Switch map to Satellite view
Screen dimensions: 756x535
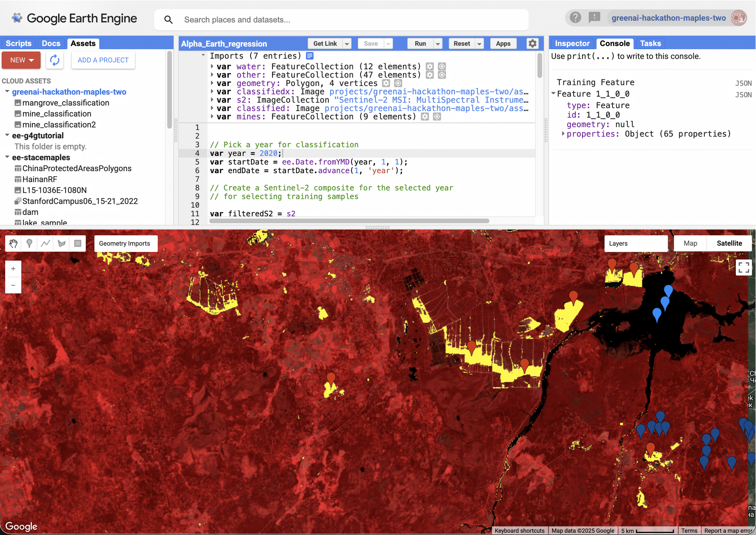point(729,243)
